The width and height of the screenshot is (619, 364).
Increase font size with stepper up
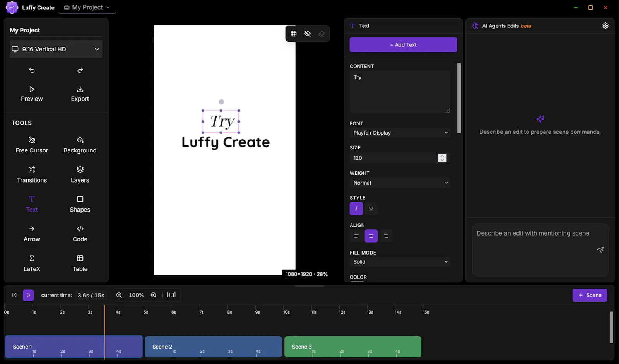point(442,156)
